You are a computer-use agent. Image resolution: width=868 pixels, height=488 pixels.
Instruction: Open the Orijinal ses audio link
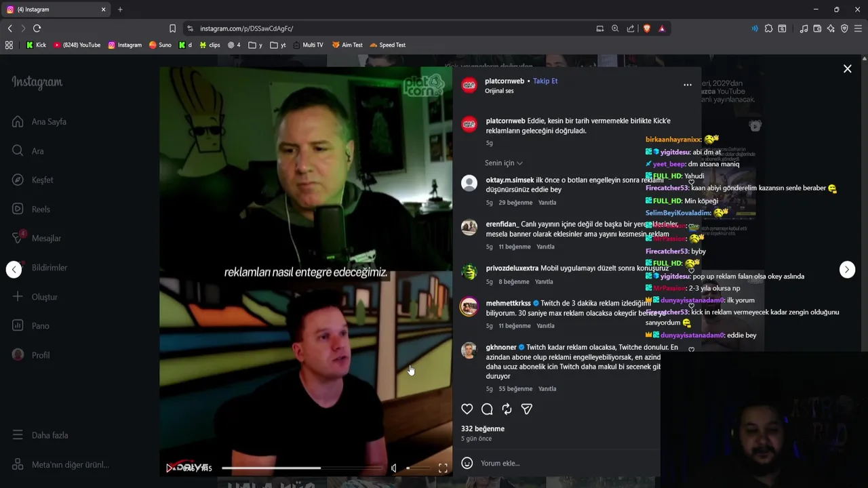499,91
